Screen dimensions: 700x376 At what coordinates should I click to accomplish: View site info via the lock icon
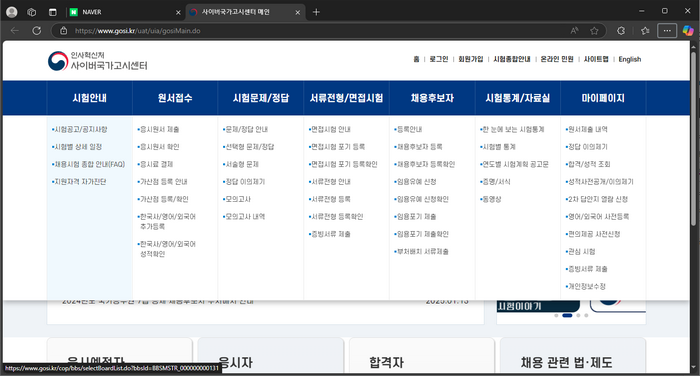coord(64,31)
